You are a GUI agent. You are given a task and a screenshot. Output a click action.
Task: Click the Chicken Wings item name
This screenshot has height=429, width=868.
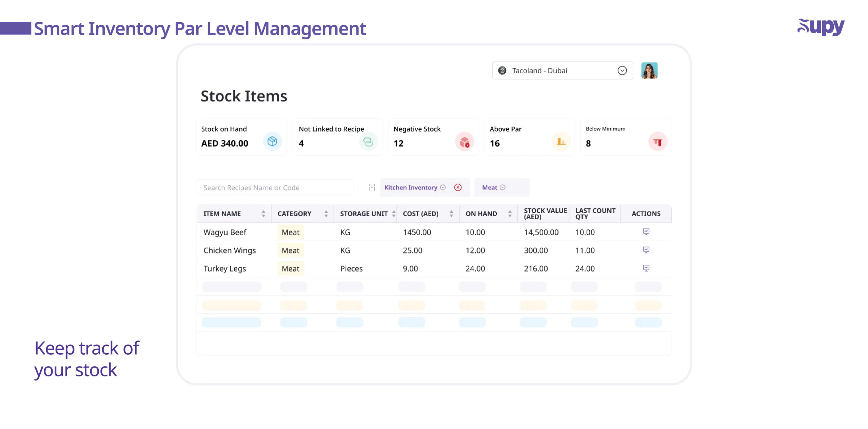click(x=230, y=250)
